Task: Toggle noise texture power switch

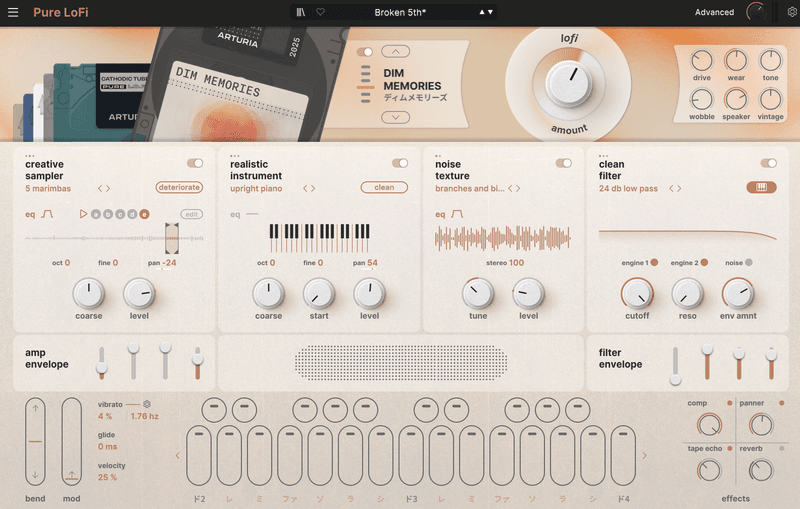Action: tap(564, 163)
